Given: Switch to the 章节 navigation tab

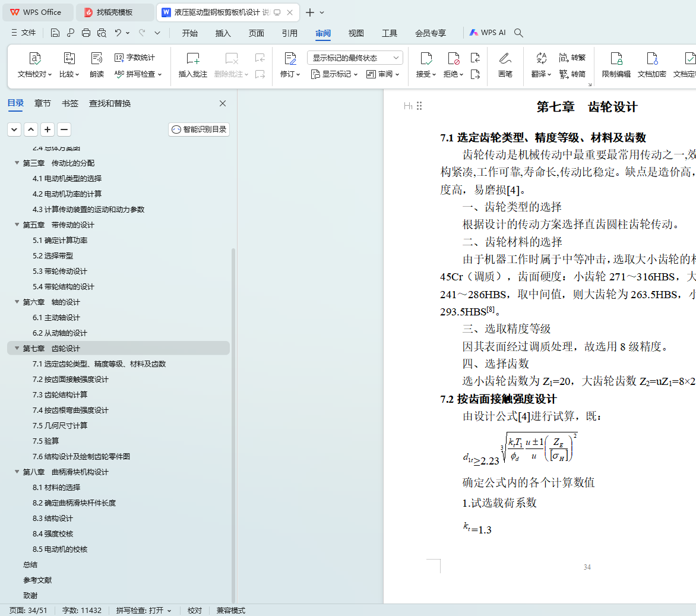Looking at the screenshot, I should click(x=43, y=103).
